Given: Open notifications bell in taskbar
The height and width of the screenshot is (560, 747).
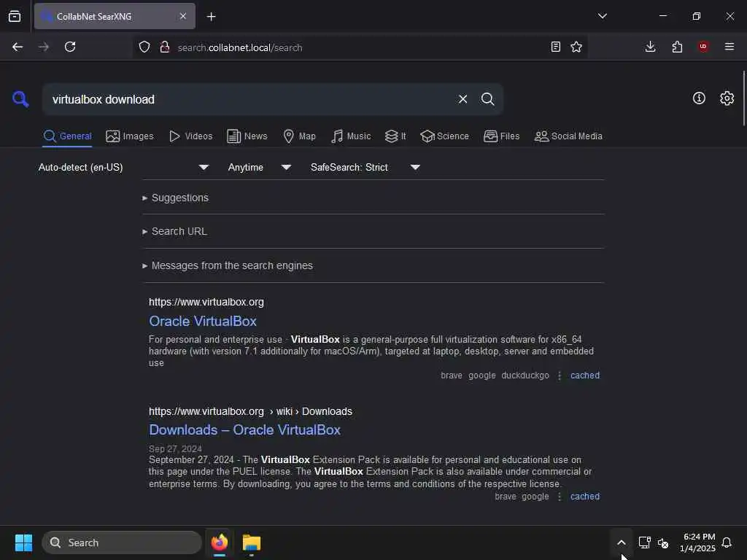Looking at the screenshot, I should (x=727, y=542).
